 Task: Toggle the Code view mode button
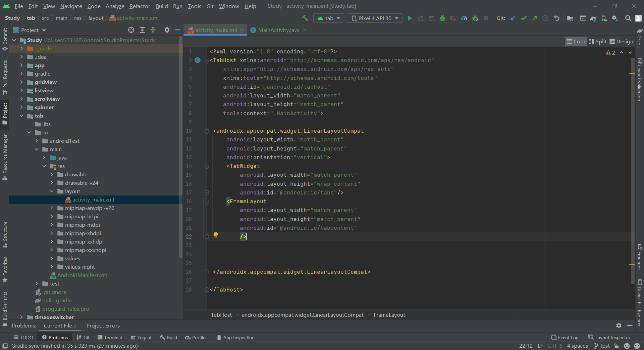(576, 41)
